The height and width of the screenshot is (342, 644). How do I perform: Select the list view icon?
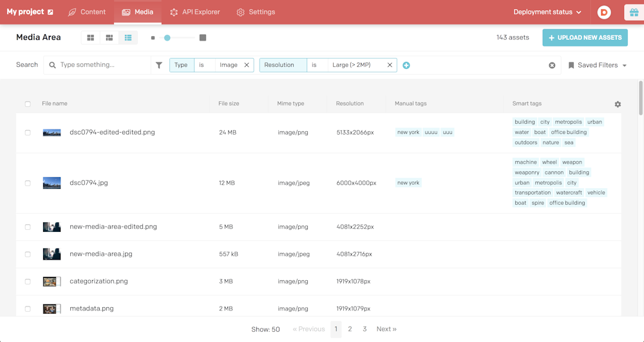click(128, 38)
